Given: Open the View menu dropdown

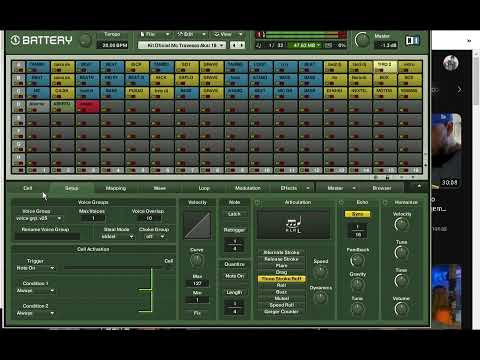Looking at the screenshot, I should (228, 34).
